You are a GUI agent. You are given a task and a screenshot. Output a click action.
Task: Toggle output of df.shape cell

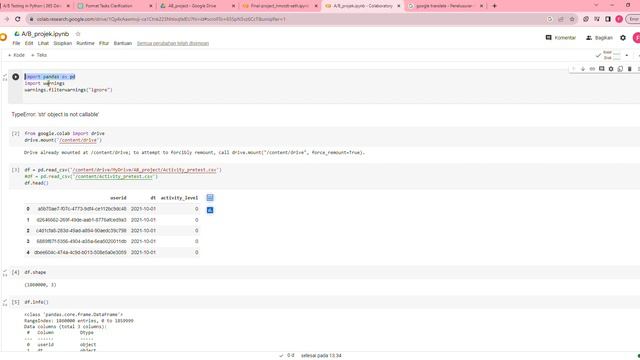pyautogui.click(x=5, y=273)
